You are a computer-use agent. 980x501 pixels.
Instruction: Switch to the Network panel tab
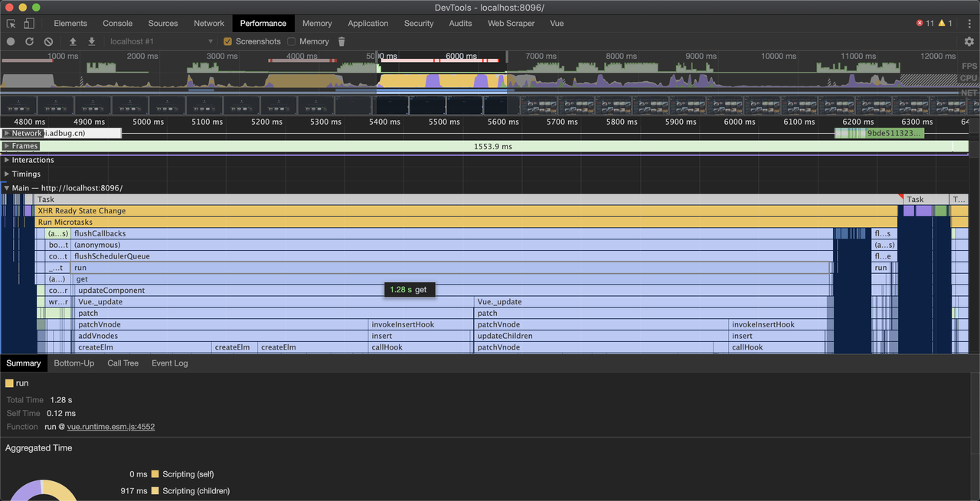(x=208, y=24)
